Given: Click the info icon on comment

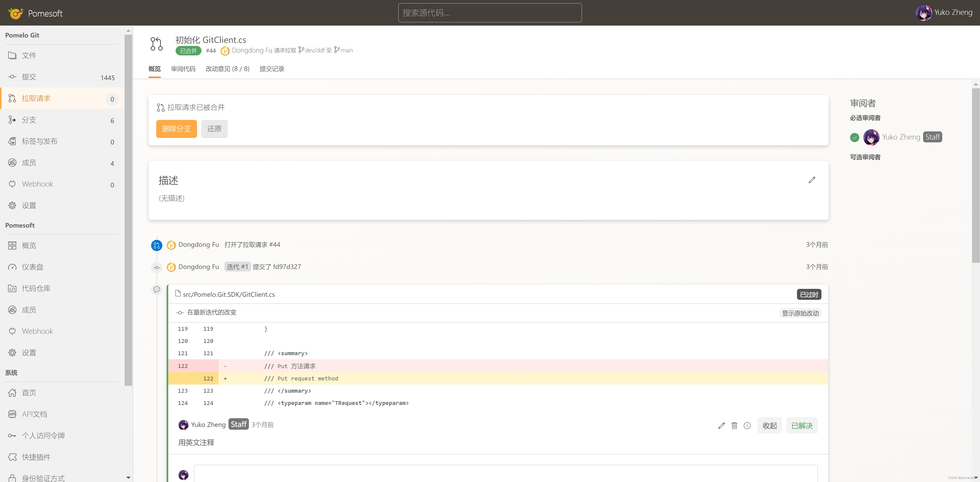Looking at the screenshot, I should 747,425.
